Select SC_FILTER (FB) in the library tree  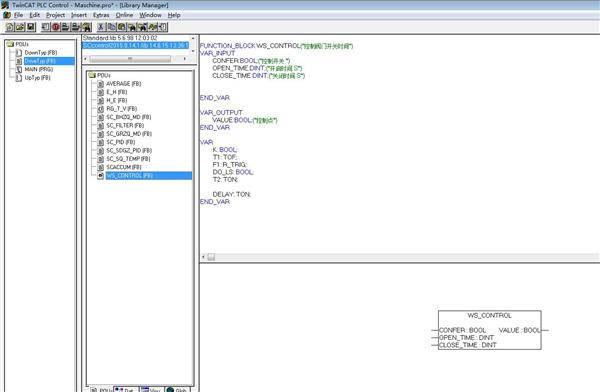[x=125, y=125]
